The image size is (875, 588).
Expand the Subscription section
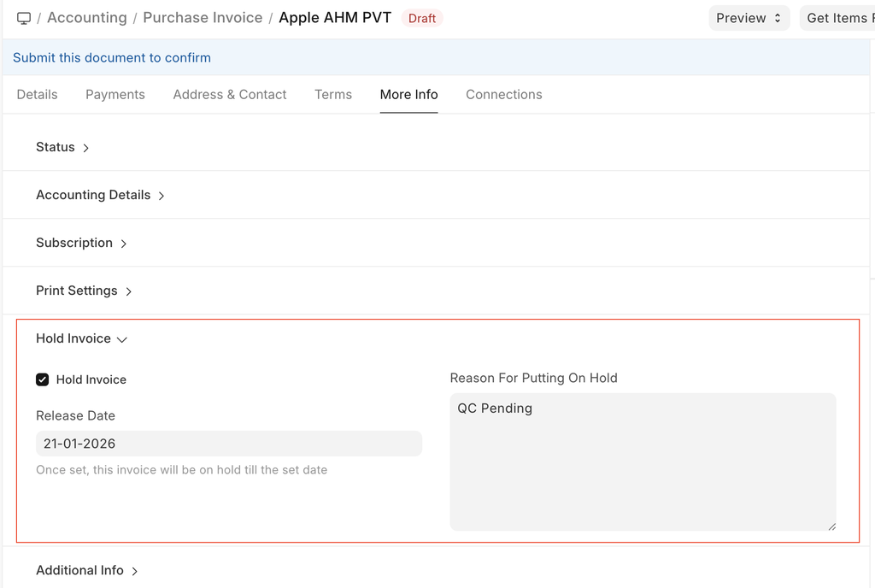[x=81, y=243]
